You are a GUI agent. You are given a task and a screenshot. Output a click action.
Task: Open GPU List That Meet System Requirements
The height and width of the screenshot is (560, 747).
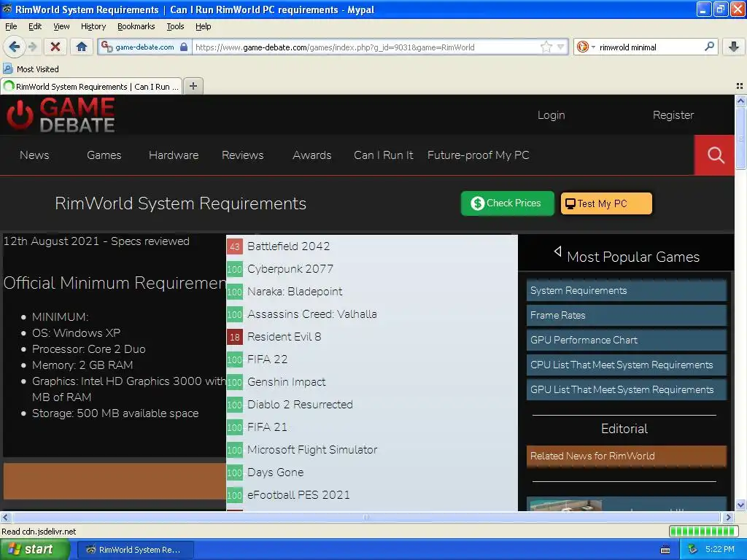point(627,389)
